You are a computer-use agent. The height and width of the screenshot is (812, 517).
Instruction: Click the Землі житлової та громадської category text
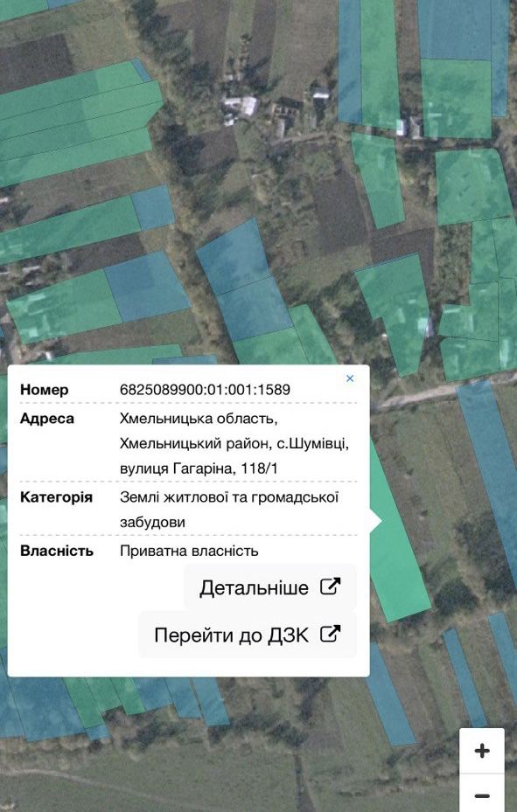[229, 497]
